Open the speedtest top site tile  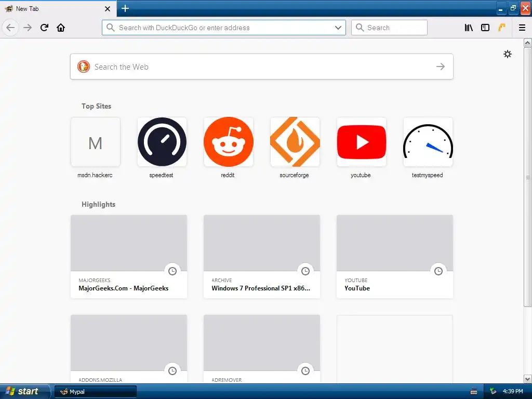[x=162, y=142]
